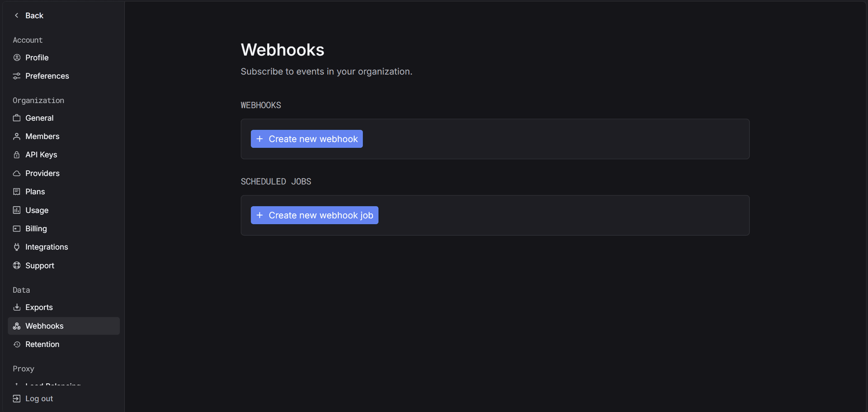Click the Profile account icon

coord(17,57)
